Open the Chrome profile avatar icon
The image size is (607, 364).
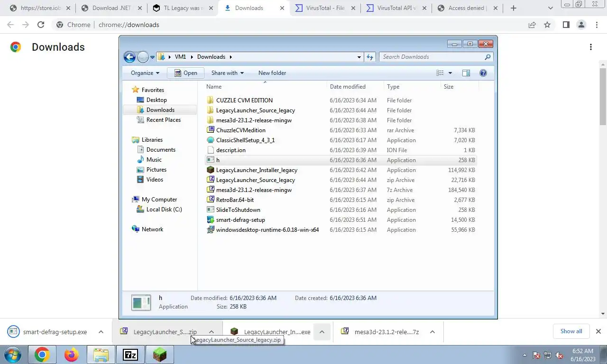tap(581, 25)
